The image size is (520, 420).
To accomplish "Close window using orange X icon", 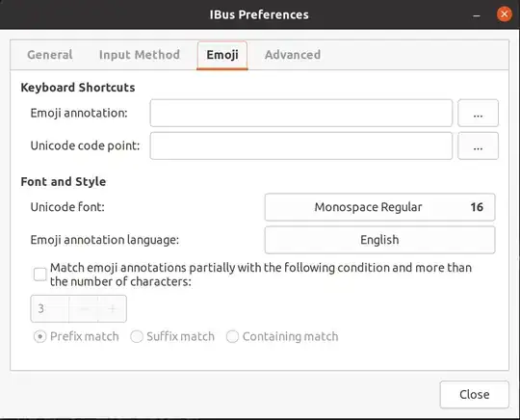I will point(504,14).
